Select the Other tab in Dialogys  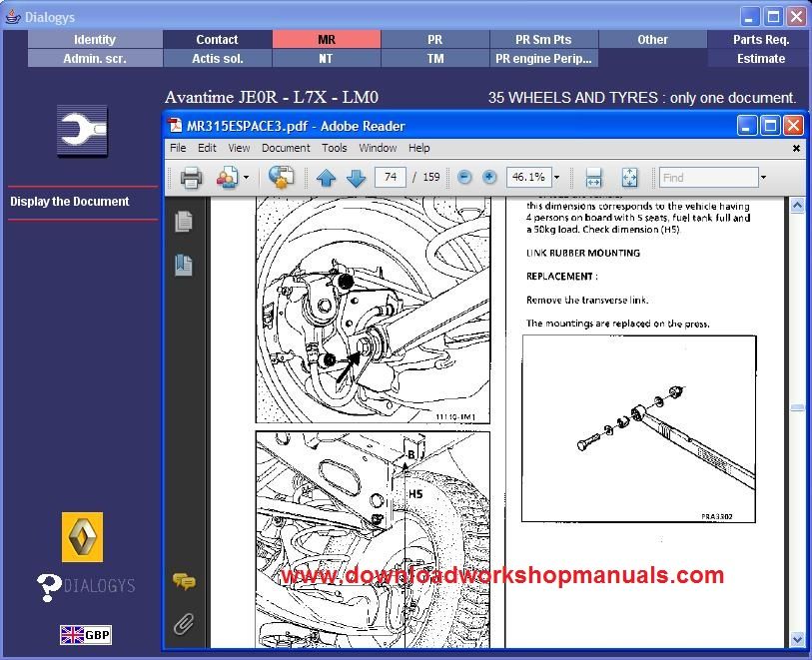(x=652, y=39)
